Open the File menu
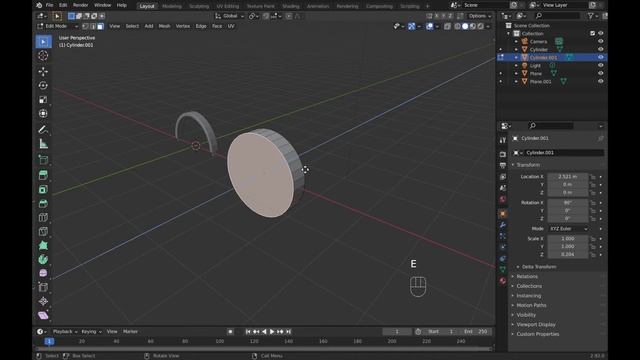This screenshot has width=640, height=360. pyautogui.click(x=49, y=5)
